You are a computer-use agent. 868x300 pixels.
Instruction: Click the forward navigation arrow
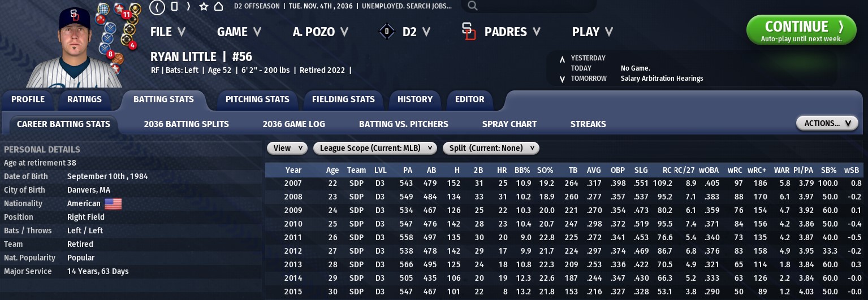pyautogui.click(x=188, y=7)
